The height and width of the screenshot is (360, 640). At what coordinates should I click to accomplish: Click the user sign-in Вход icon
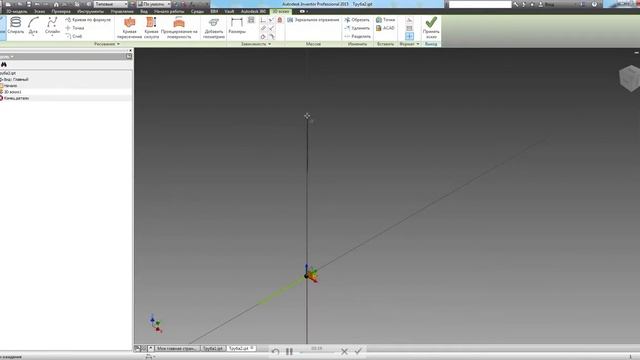point(546,4)
